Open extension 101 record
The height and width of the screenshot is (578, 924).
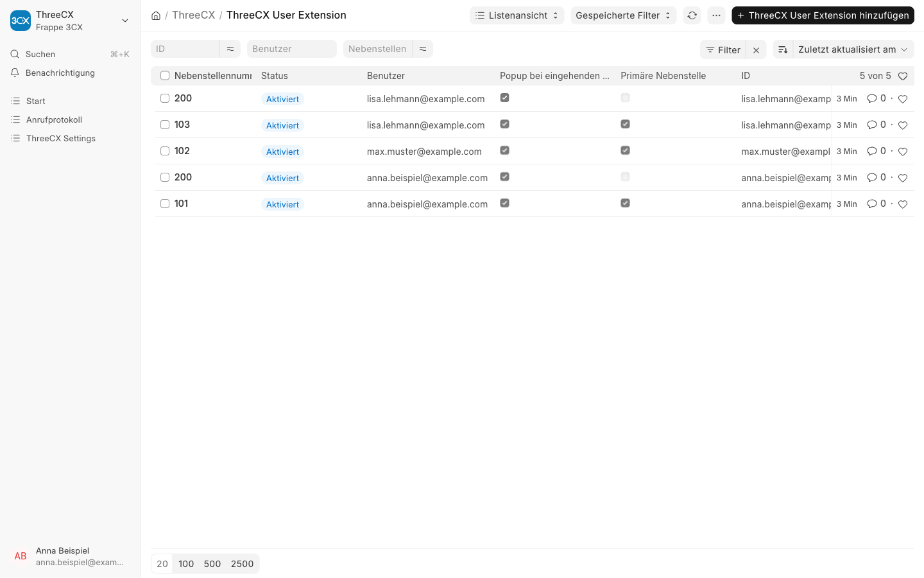pyautogui.click(x=182, y=204)
